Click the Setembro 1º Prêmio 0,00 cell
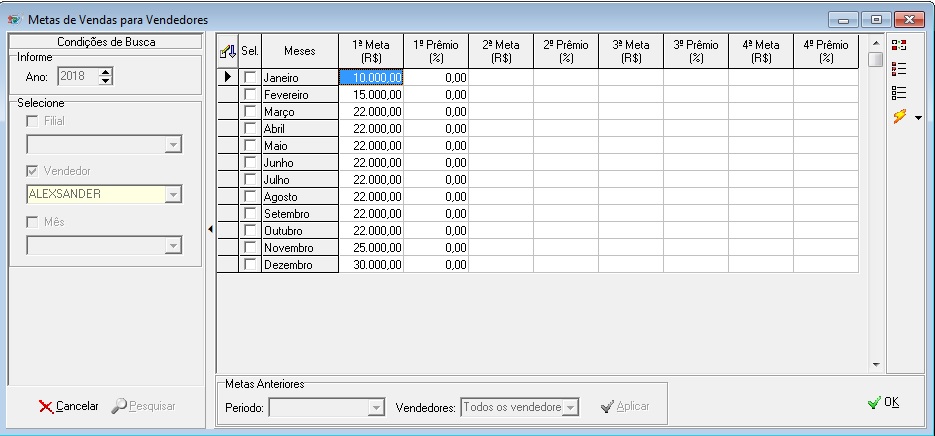 pyautogui.click(x=436, y=214)
